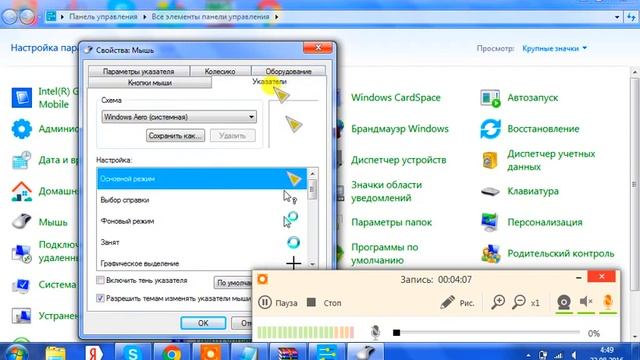Open WinRAR from the taskbar

(287, 352)
